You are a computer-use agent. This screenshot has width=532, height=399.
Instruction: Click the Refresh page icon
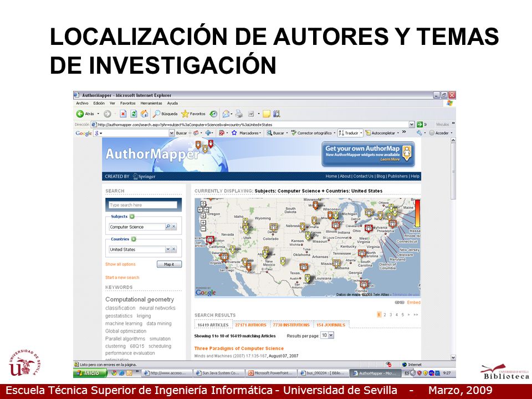coord(134,114)
